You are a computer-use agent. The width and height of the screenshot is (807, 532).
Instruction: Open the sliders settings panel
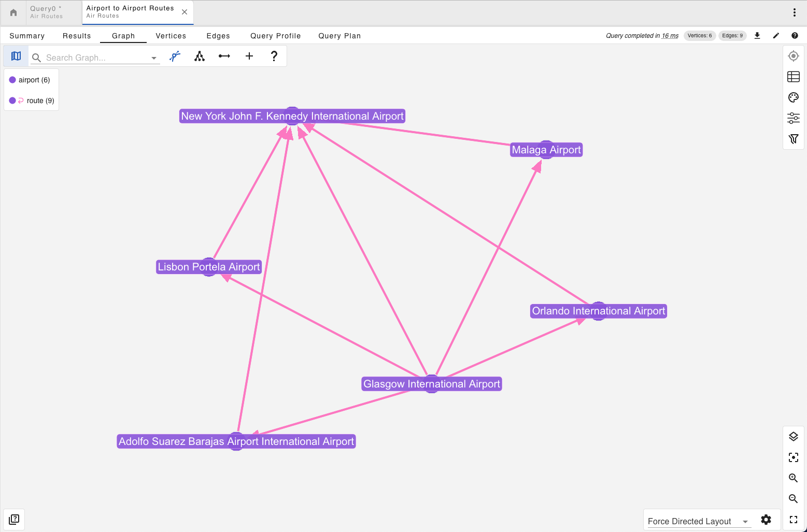click(793, 118)
